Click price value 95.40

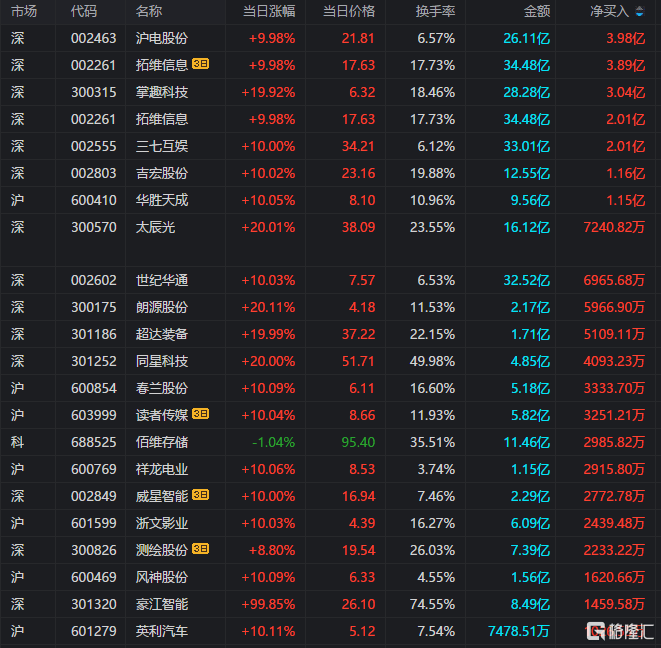(x=358, y=442)
